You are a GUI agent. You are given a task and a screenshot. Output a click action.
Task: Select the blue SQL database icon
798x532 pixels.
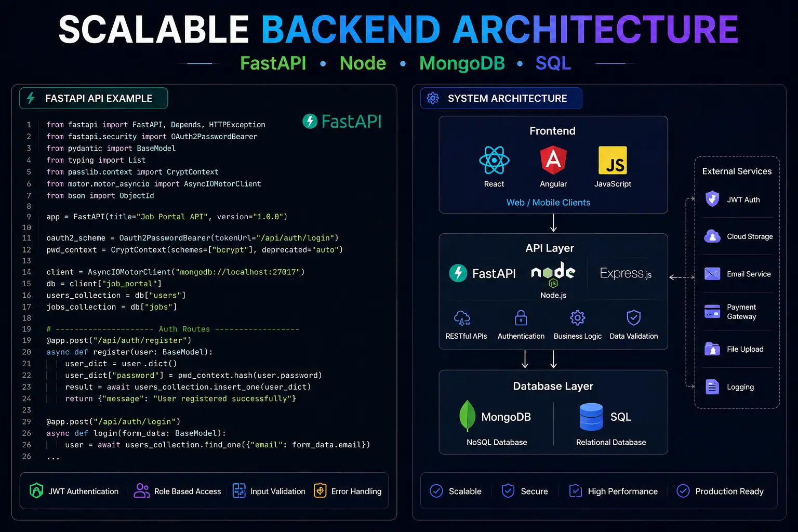tap(591, 417)
